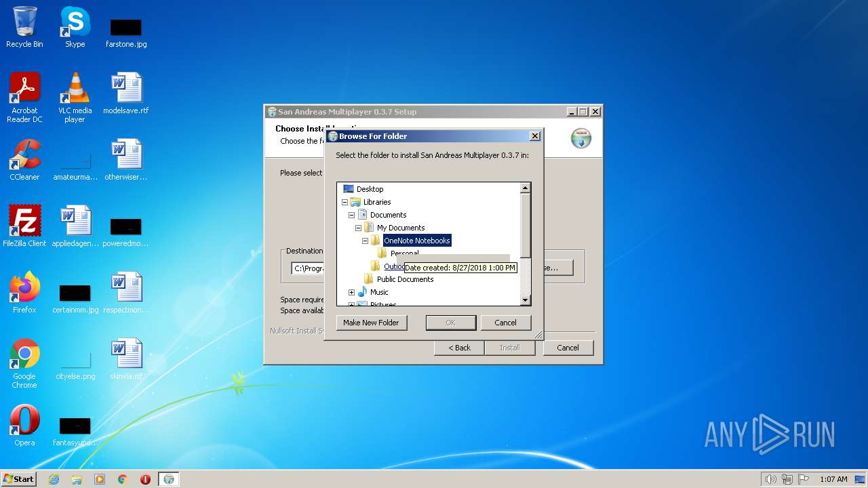Screen dimensions: 868x488
Task: Go back with the < Back button
Action: coord(459,348)
